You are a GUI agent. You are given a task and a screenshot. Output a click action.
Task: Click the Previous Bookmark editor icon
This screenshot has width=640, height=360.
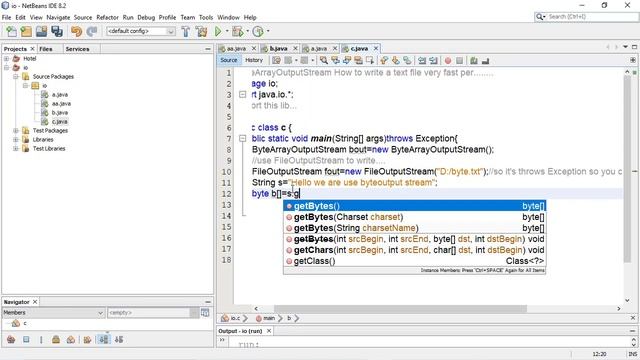[384, 60]
